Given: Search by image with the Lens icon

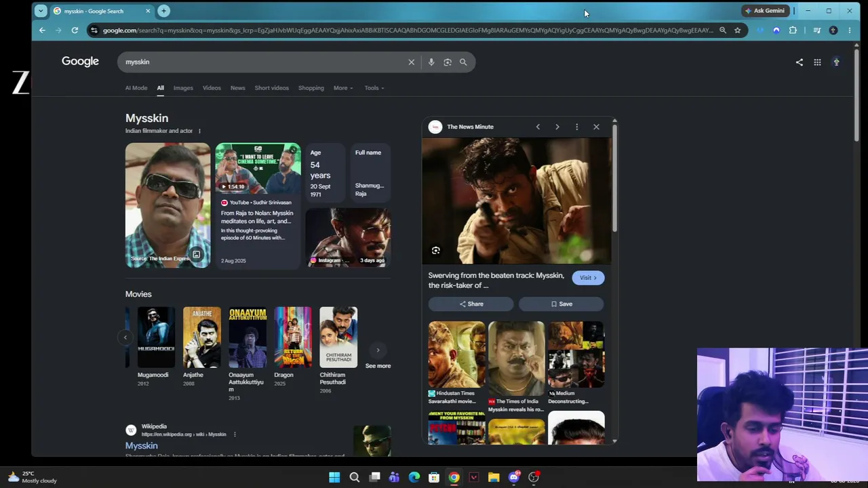Looking at the screenshot, I should (448, 62).
